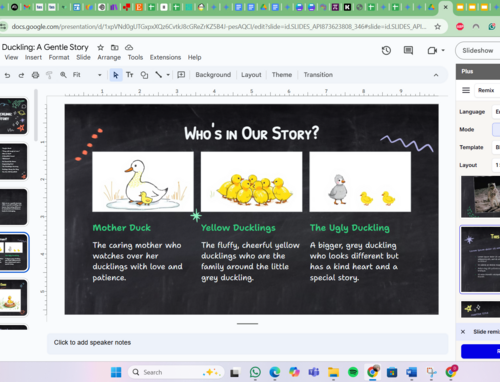Select the paint format roller icon

49,75
